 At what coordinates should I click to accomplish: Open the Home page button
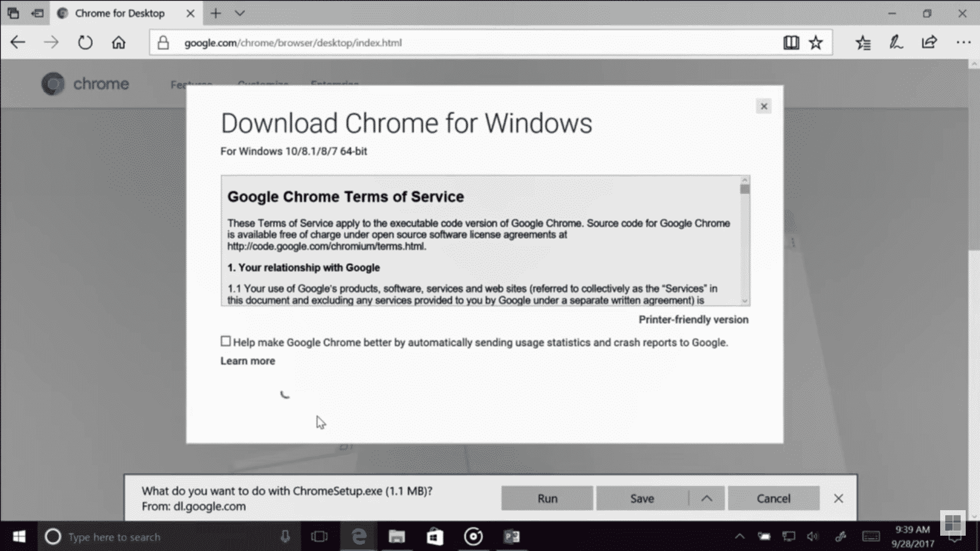pos(119,42)
